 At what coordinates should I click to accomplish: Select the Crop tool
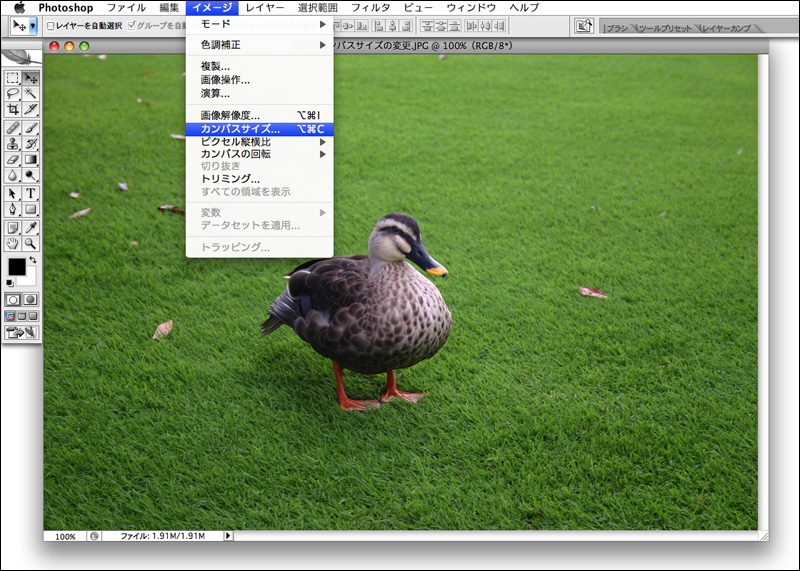coord(13,109)
